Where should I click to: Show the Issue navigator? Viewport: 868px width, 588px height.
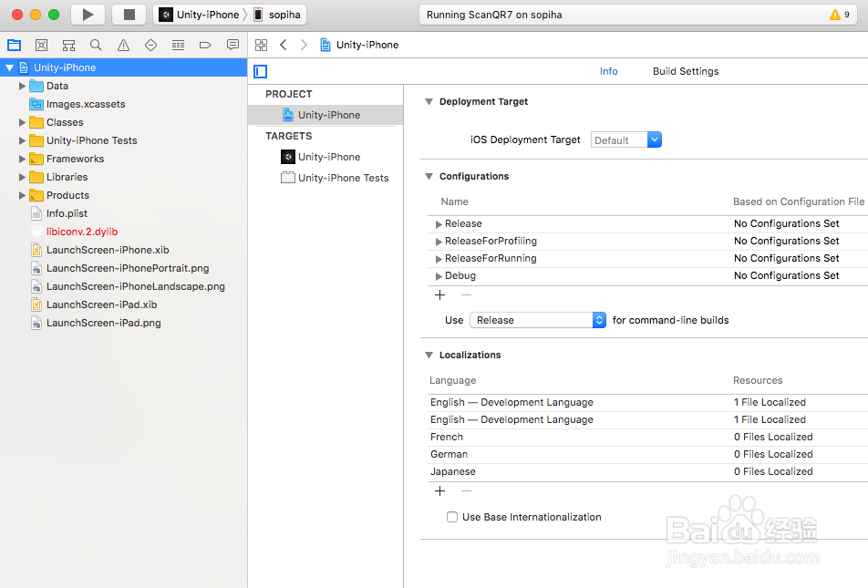click(x=121, y=45)
